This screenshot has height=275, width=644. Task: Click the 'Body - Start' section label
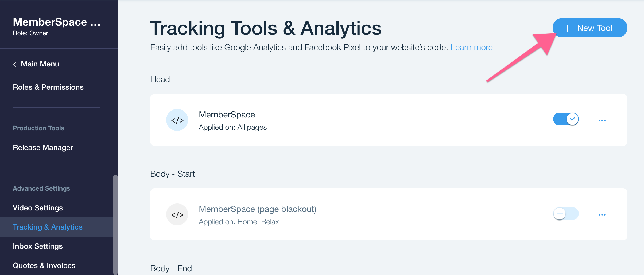[x=172, y=174]
